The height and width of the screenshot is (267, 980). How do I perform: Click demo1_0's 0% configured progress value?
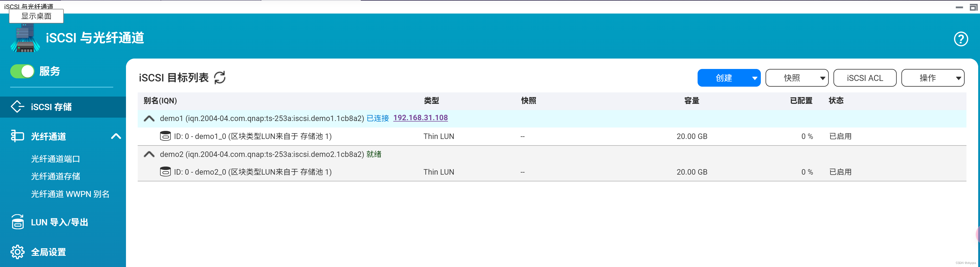coord(807,136)
